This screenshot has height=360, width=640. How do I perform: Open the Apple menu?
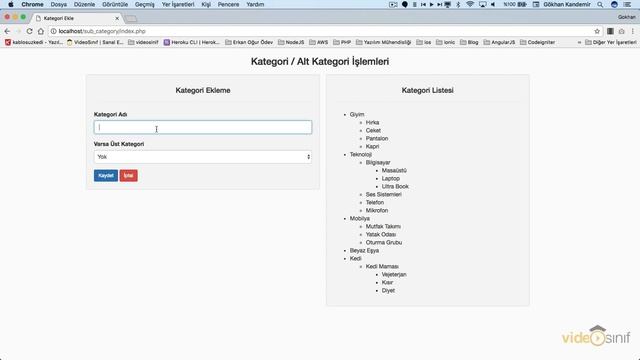11,4
